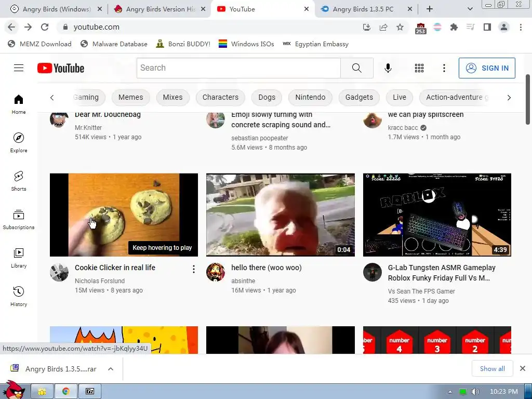Screen dimensions: 532x399
Task: Toggle the Chrome side panel icon
Action: click(487, 27)
